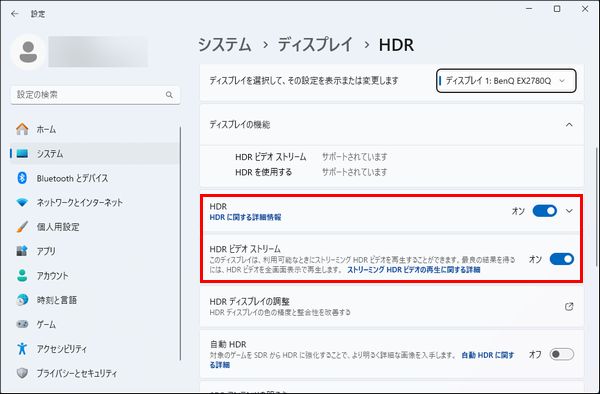
Task: Maximize the Settings window
Action: [x=557, y=8]
